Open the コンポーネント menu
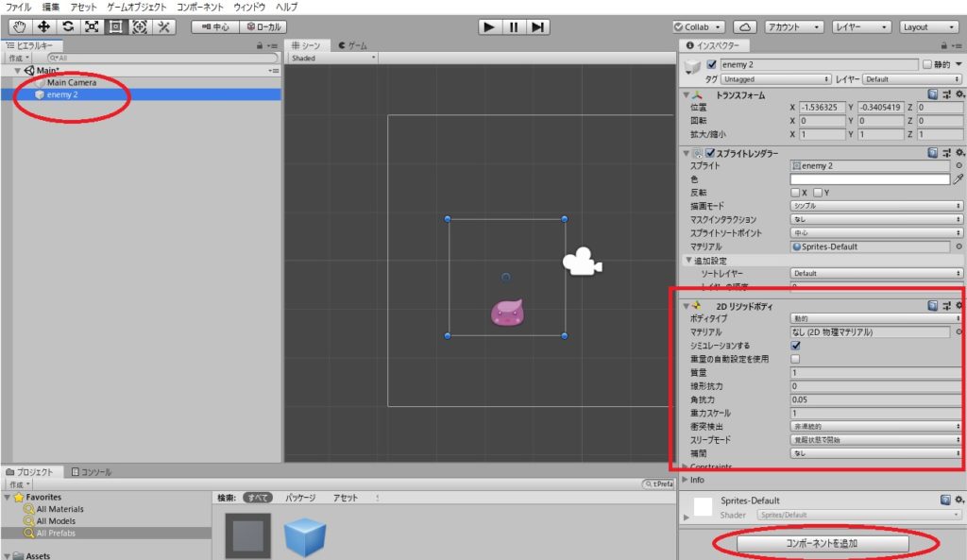The width and height of the screenshot is (967, 560). pyautogui.click(x=199, y=7)
